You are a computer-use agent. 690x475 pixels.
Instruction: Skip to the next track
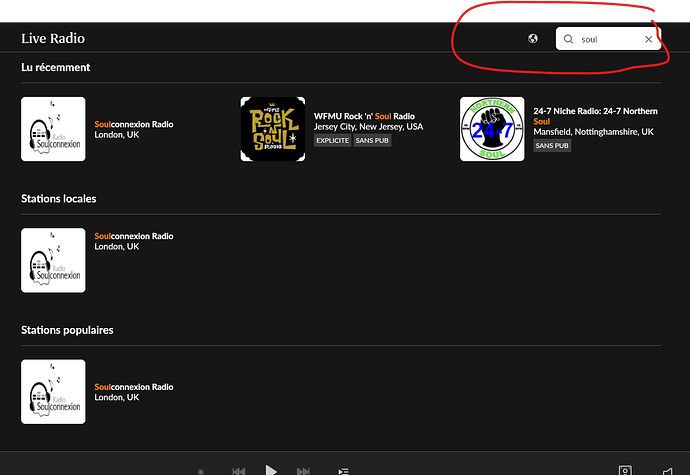pyautogui.click(x=303, y=470)
